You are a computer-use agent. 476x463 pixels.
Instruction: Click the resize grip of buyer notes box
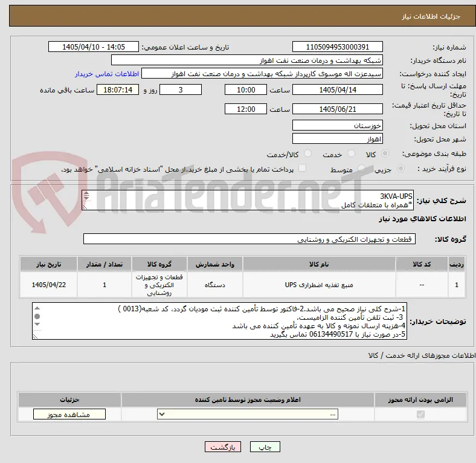point(35,337)
